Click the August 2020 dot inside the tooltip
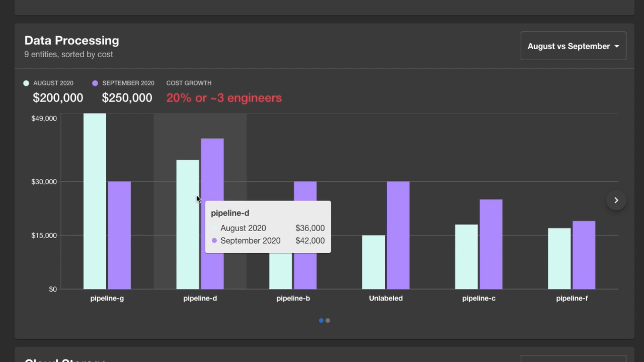 click(214, 228)
